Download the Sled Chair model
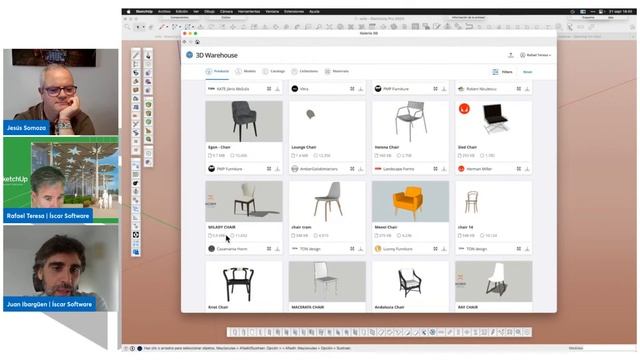Viewport: 640px width, 360px height. click(x=527, y=169)
